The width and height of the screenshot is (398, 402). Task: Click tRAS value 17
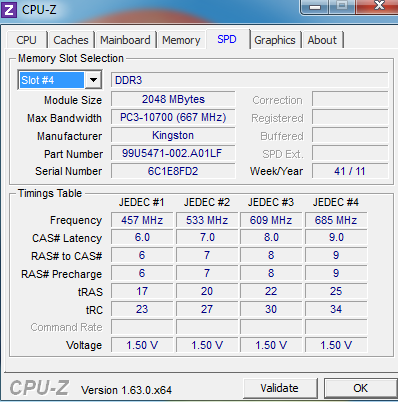tap(142, 291)
